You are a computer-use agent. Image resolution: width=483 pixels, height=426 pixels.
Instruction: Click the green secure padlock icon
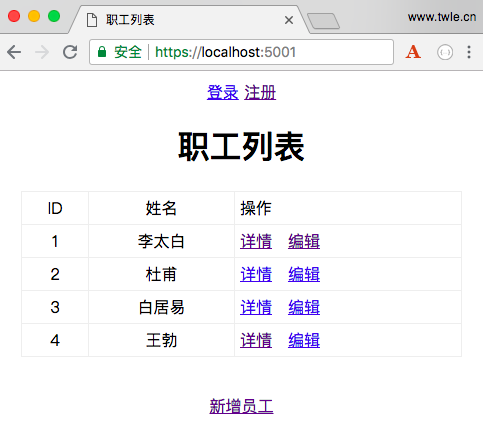pyautogui.click(x=102, y=52)
